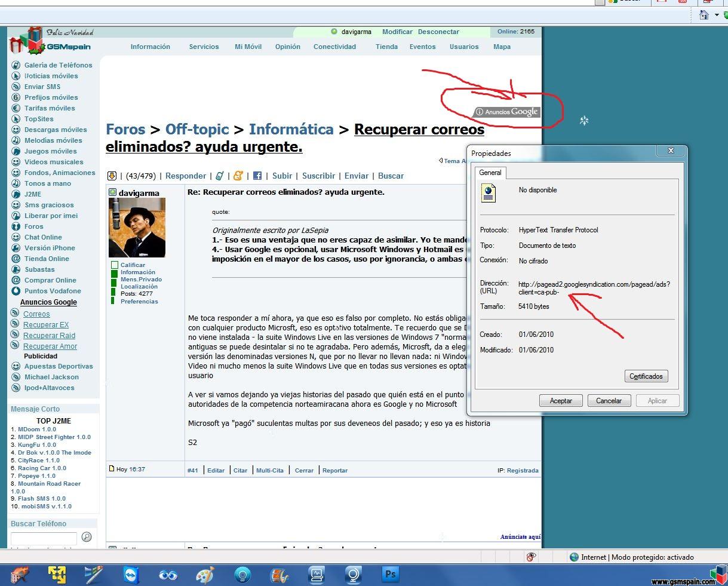Close the Propiedades dialog
This screenshot has width=728, height=586.
coord(671,151)
